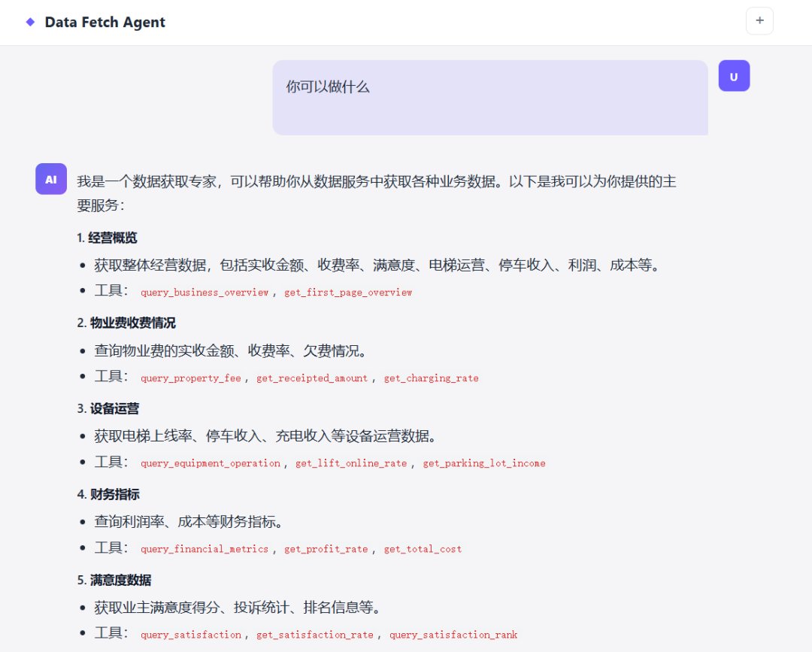
Task: Click the tool name get_lift_online_rate
Action: [351, 463]
